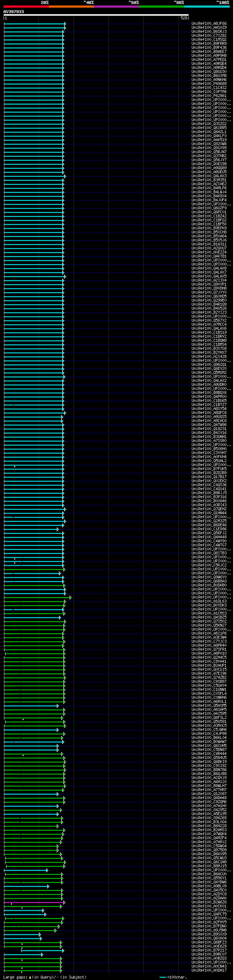Click hit label UniRef100_B7P217
This screenshot has height=980, width=233.
(209, 950)
